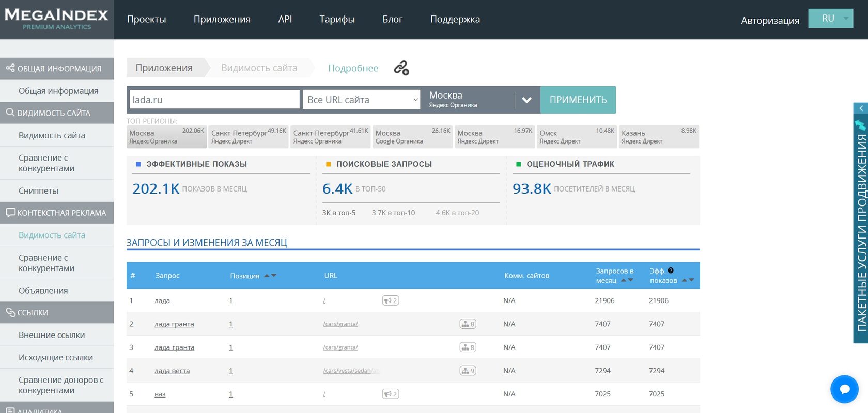Image resolution: width=868 pixels, height=413 pixels.
Task: Click the 6.4K в ТОП-50 value
Action: pos(337,188)
